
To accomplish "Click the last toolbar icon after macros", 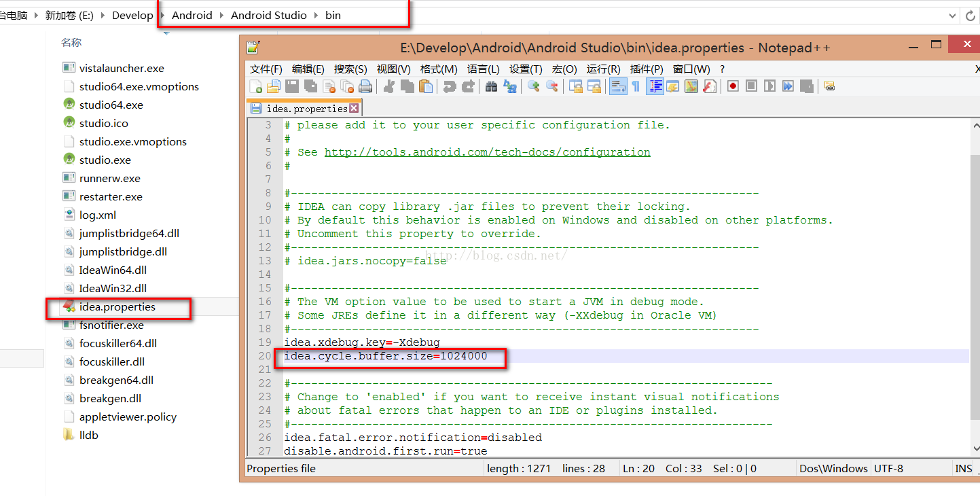I will [x=829, y=86].
